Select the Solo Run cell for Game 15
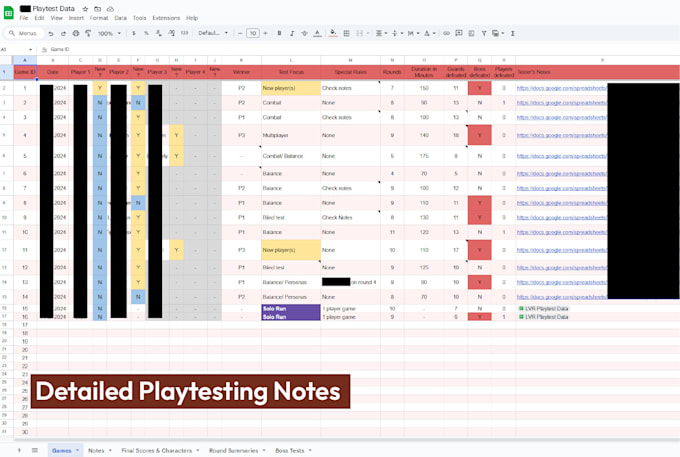Screen dimensions: 680x457 291,309
